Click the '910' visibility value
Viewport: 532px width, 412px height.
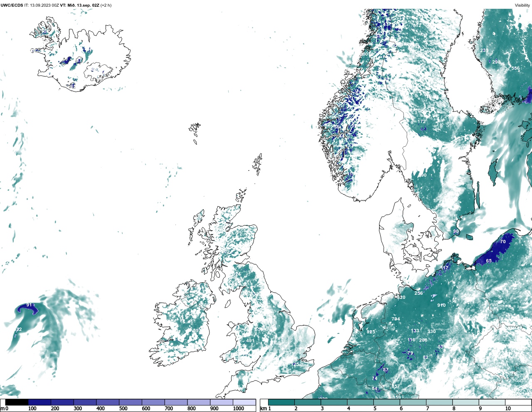click(x=441, y=305)
